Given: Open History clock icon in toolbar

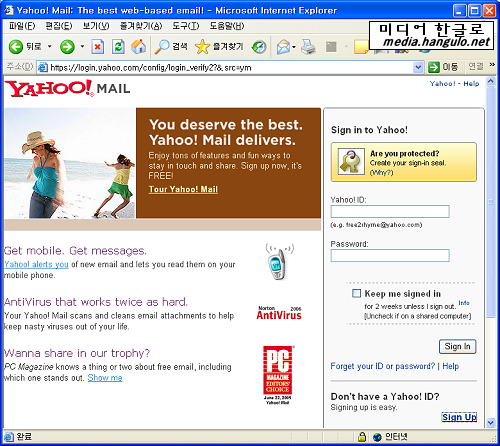Looking at the screenshot, I should click(x=259, y=47).
